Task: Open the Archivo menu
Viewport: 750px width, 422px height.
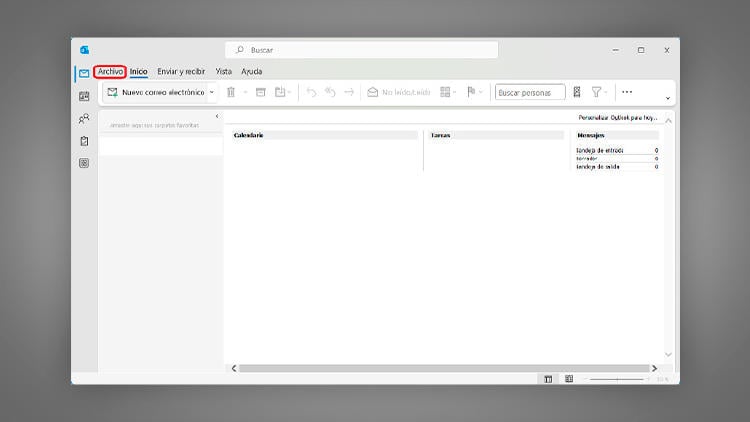Action: pyautogui.click(x=110, y=72)
